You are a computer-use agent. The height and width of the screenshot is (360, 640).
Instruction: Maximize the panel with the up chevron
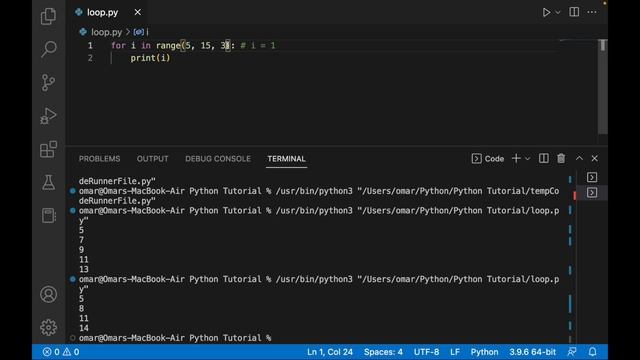click(x=579, y=158)
